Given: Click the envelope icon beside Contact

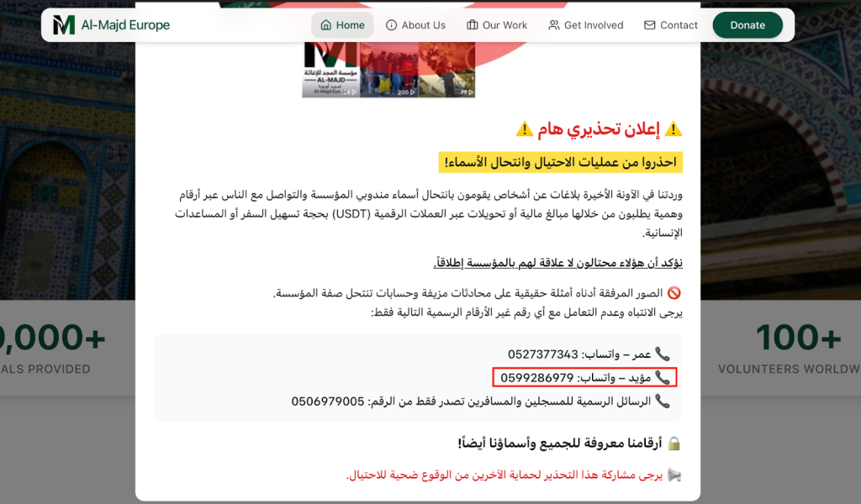Looking at the screenshot, I should 649,25.
